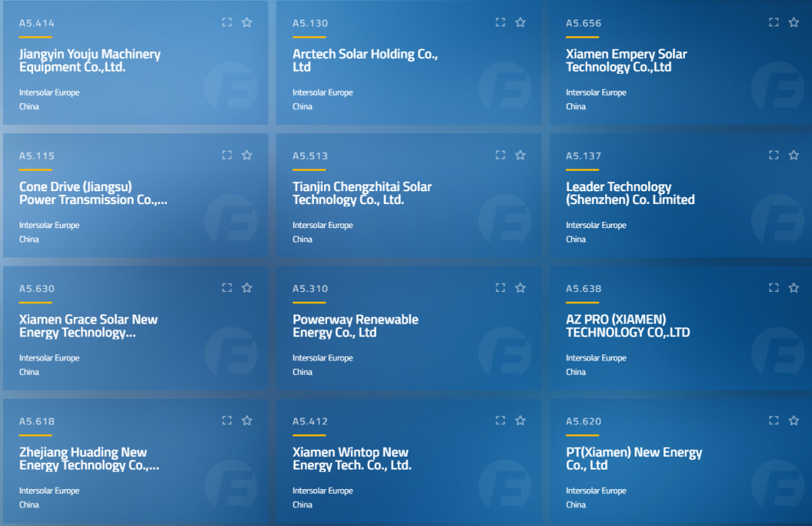Star AZ PRO (XIAMEN) TECHNOLOGY
Viewport: 812px width, 526px height.
pos(794,287)
